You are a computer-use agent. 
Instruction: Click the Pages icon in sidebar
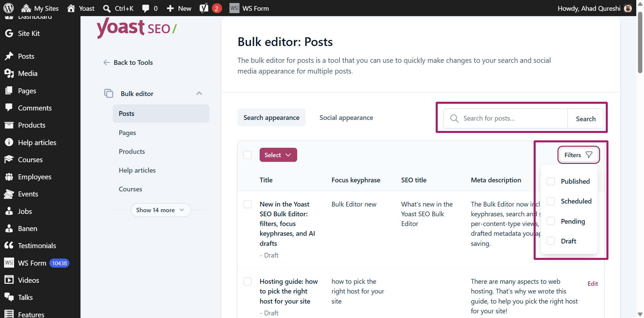click(9, 91)
